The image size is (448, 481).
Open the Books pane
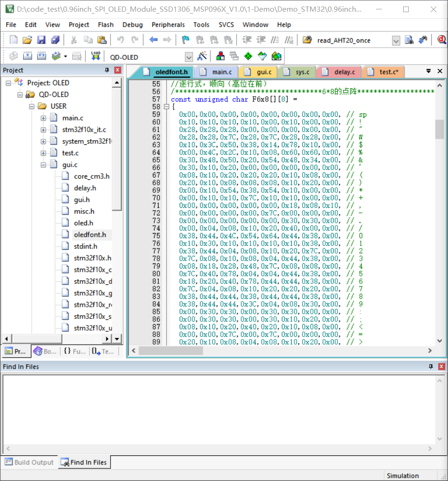[44, 351]
